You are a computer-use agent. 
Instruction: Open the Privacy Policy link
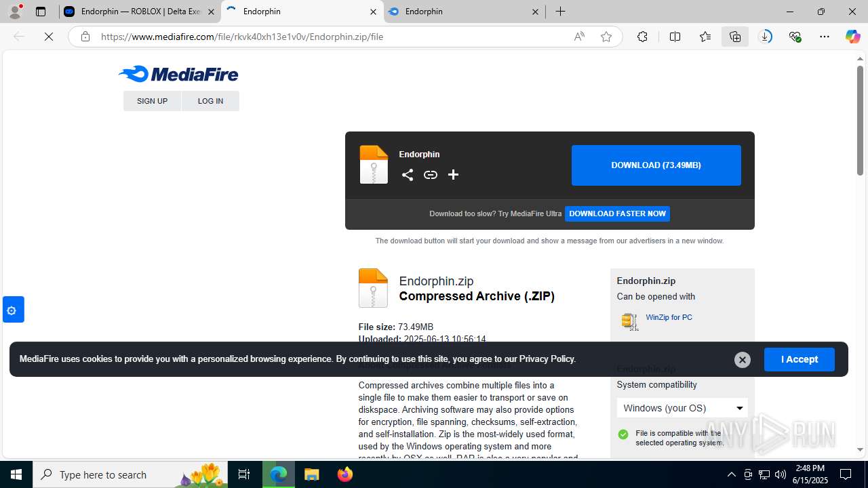(547, 359)
